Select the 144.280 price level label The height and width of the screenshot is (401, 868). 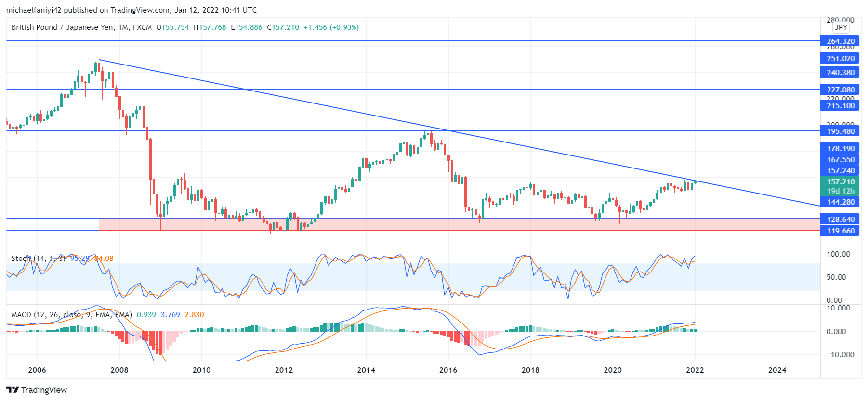(x=840, y=202)
